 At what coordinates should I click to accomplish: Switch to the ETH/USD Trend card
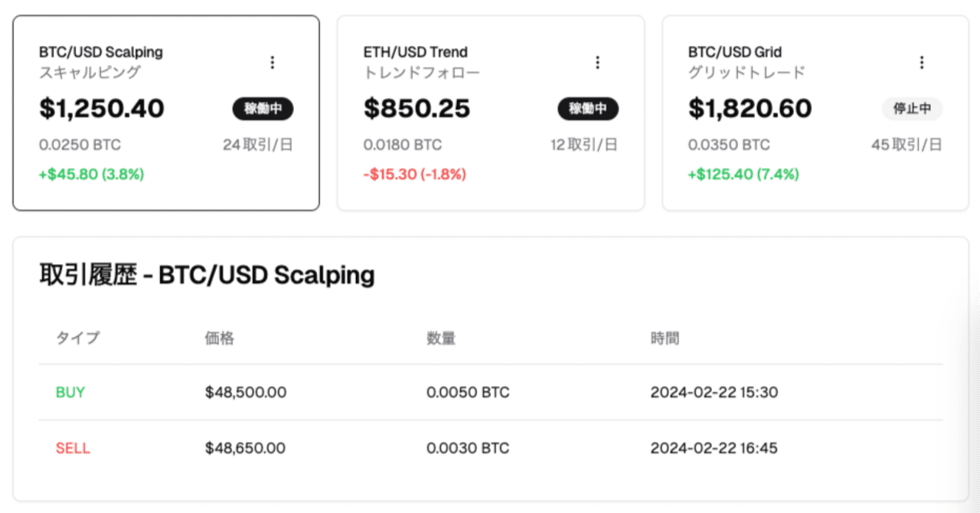tap(491, 111)
